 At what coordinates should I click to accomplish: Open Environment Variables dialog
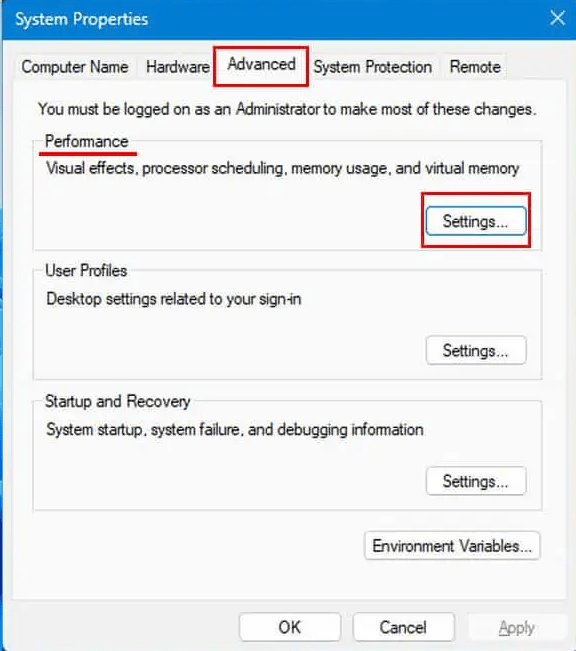(x=452, y=546)
